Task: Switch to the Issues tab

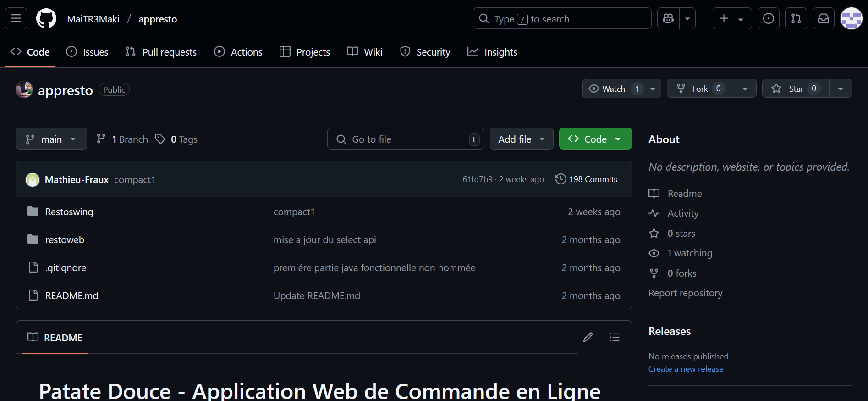Action: tap(87, 52)
